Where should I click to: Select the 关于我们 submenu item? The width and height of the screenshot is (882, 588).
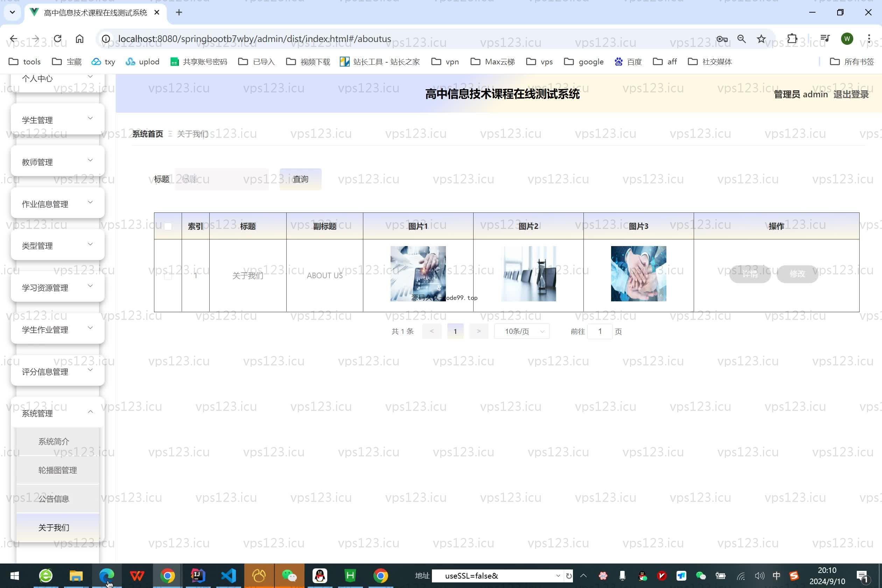pyautogui.click(x=57, y=528)
